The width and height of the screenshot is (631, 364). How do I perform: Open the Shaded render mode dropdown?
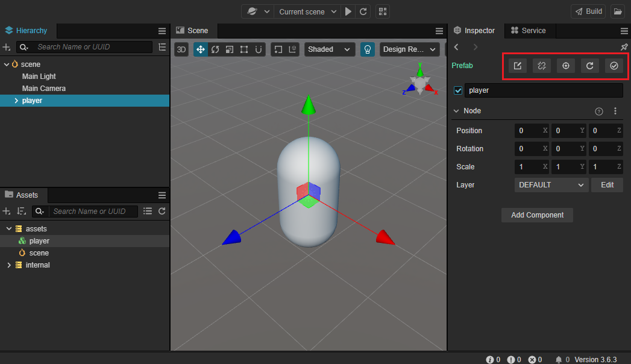click(x=329, y=49)
